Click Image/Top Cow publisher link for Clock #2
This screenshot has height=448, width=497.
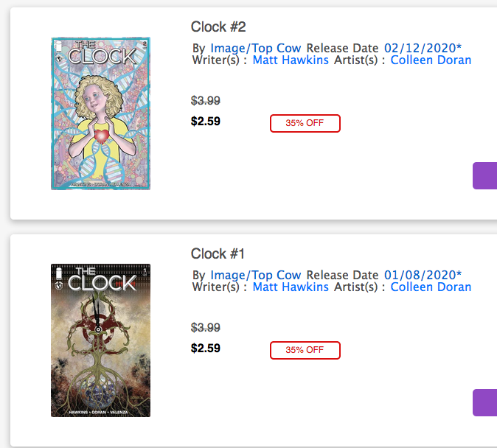coord(256,48)
